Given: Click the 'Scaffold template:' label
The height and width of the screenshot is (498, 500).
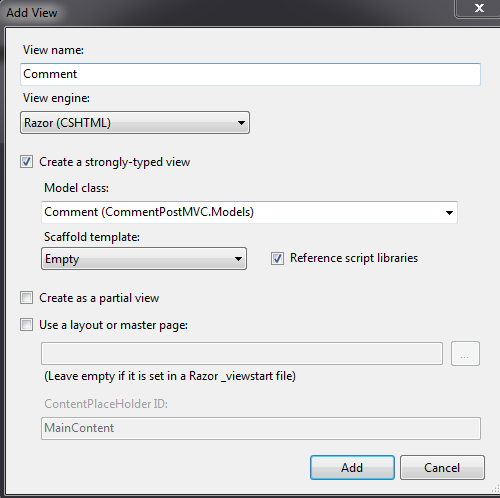Looking at the screenshot, I should [92, 237].
